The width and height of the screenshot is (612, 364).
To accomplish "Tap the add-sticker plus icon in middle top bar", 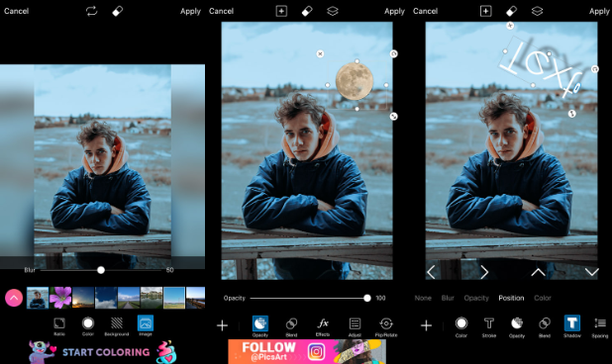I will click(281, 11).
